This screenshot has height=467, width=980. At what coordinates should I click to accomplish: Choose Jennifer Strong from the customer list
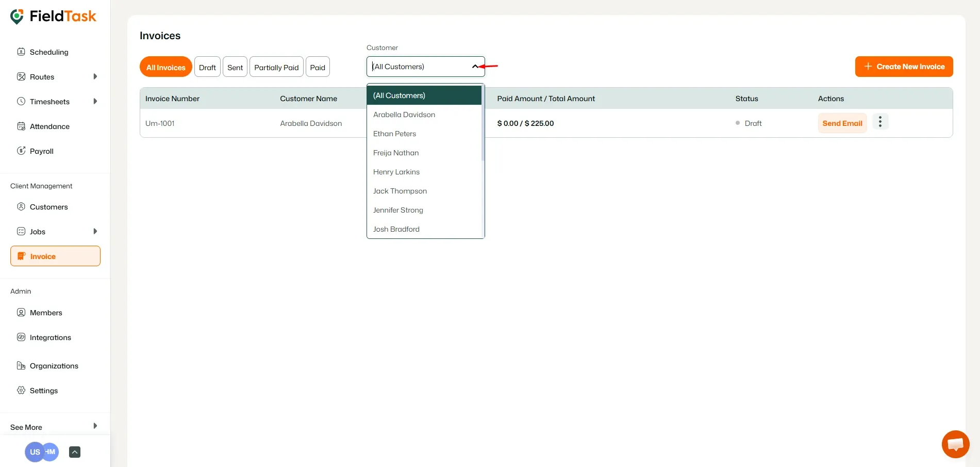tap(424, 210)
